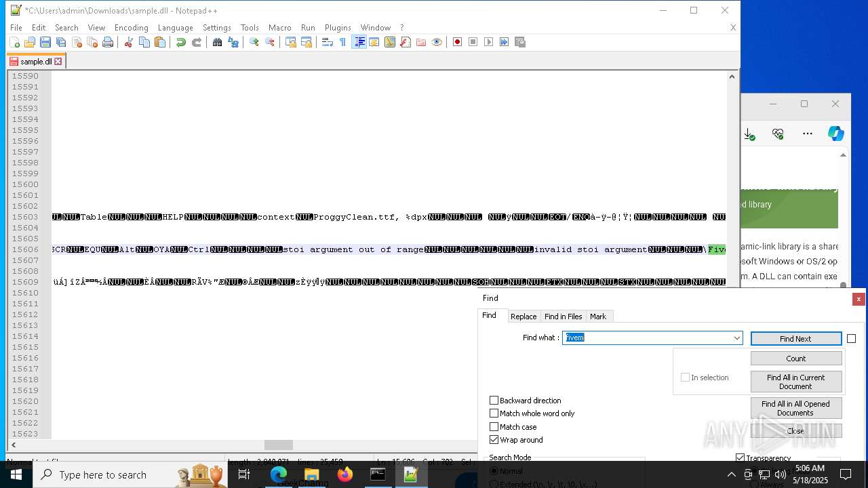Click the Redo arrow icon
The width and height of the screenshot is (868, 488).
(197, 42)
